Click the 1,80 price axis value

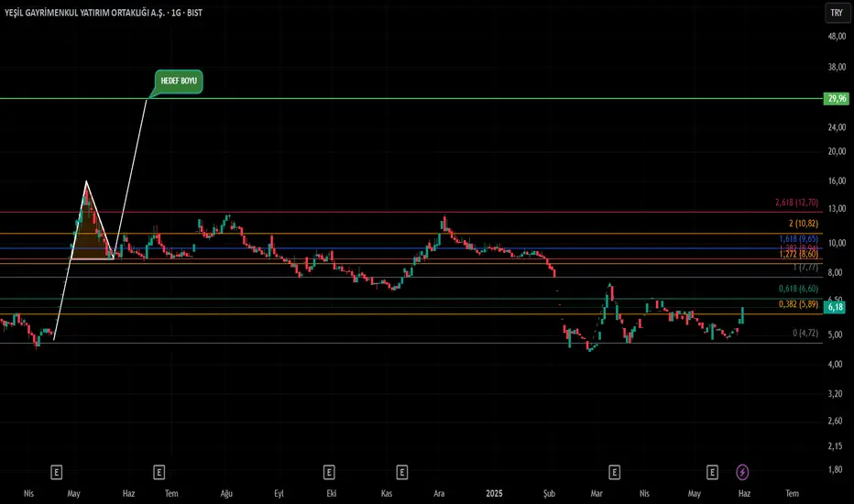coord(835,469)
